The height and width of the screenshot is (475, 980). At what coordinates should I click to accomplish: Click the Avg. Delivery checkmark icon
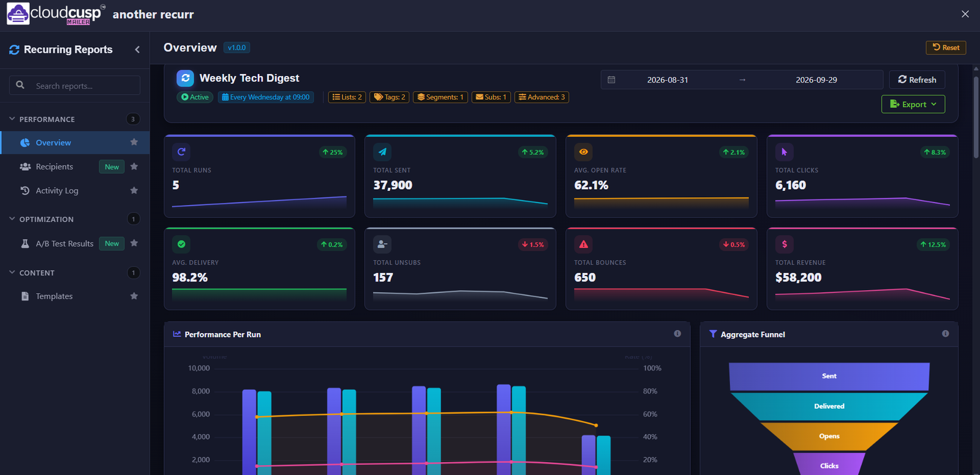pos(181,244)
